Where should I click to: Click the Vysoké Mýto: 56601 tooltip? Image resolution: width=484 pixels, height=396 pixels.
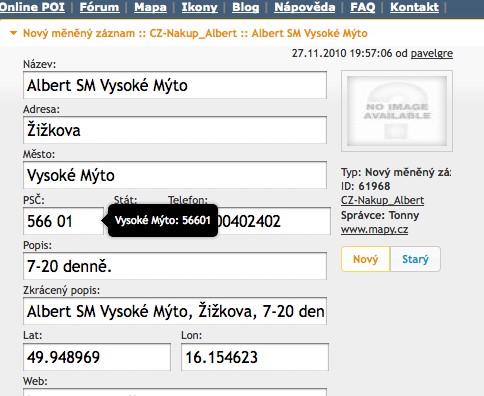pyautogui.click(x=163, y=221)
